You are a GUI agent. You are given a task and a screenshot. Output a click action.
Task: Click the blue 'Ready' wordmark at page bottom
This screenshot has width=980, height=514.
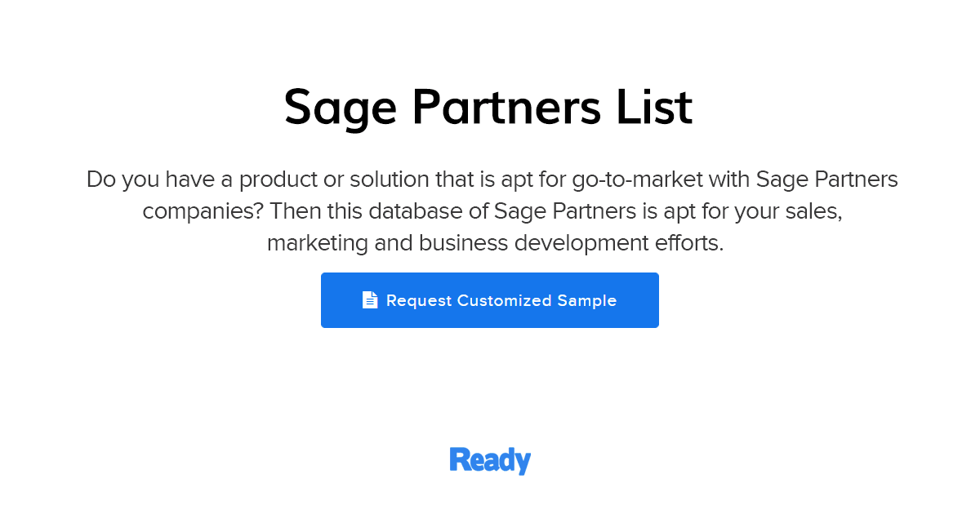[x=490, y=460]
